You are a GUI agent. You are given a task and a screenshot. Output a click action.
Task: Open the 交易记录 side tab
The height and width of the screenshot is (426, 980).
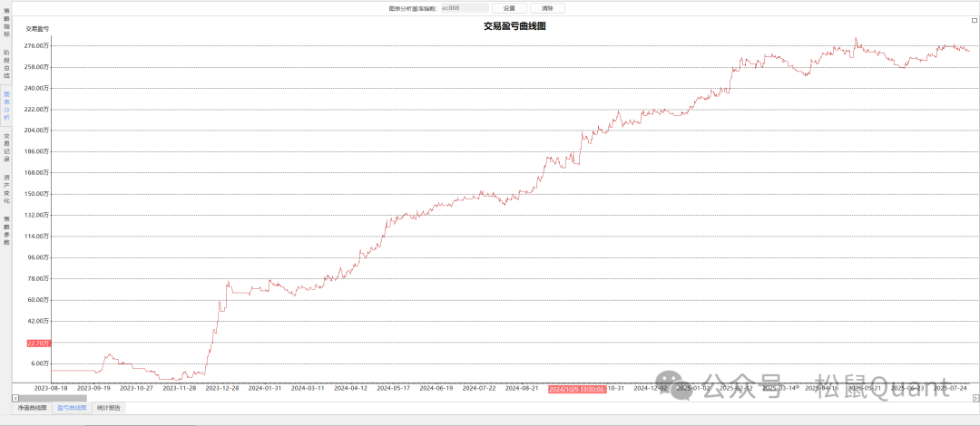coord(6,147)
